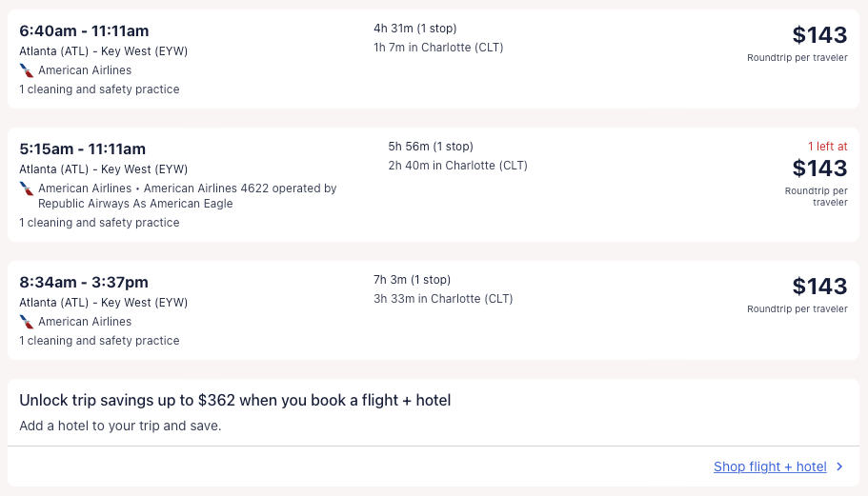
Task: Click the $143 price on first flight
Action: coord(819,35)
